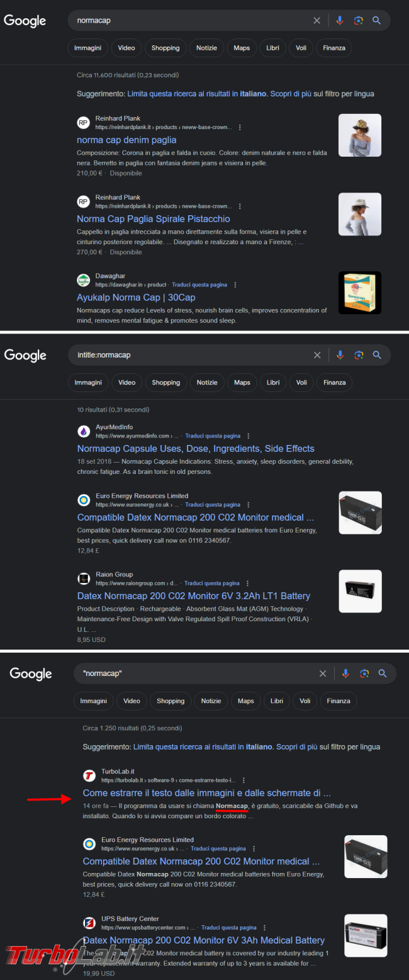Open the Google logo beside the intitle:normacap search box
This screenshot has height=980, width=409.
[25, 356]
